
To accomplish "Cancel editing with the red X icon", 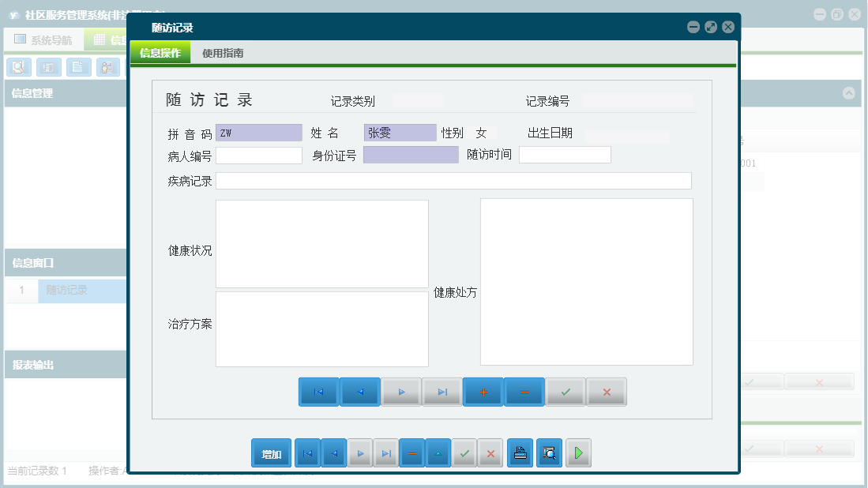I will click(607, 391).
